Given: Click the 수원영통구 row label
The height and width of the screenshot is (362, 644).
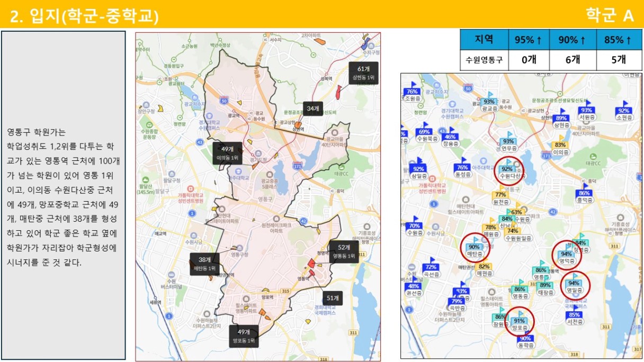Looking at the screenshot, I should coord(484,60).
